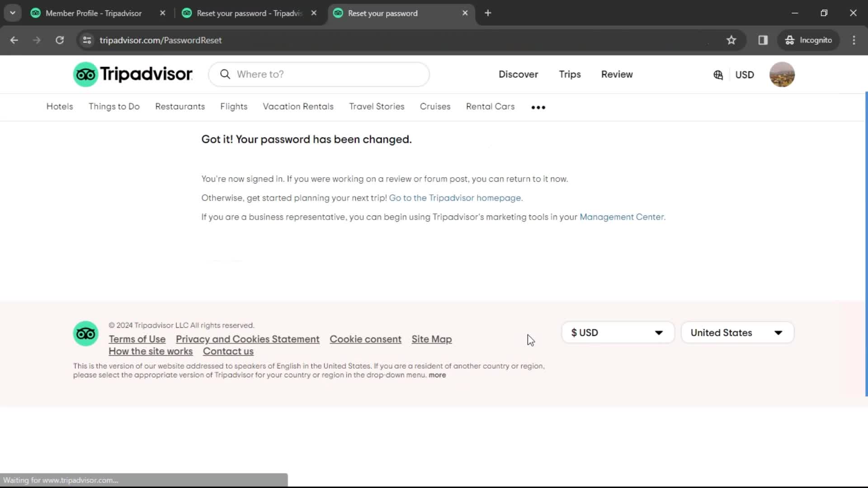Click the search magnifying glass icon

pyautogui.click(x=225, y=73)
